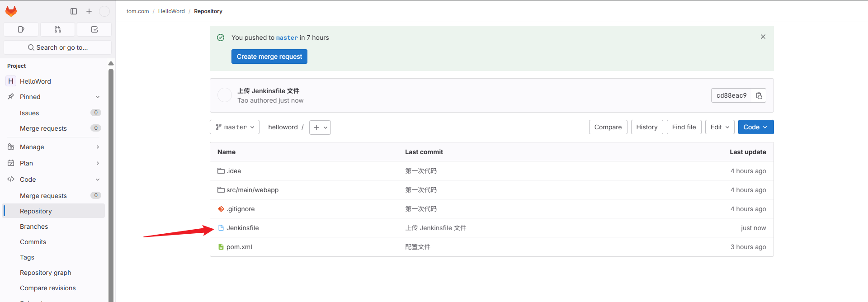Open the GitLab logo home link

tap(11, 11)
